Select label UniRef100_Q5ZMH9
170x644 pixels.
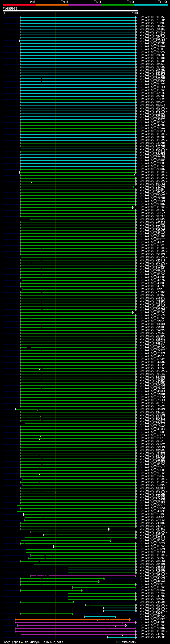152,96
